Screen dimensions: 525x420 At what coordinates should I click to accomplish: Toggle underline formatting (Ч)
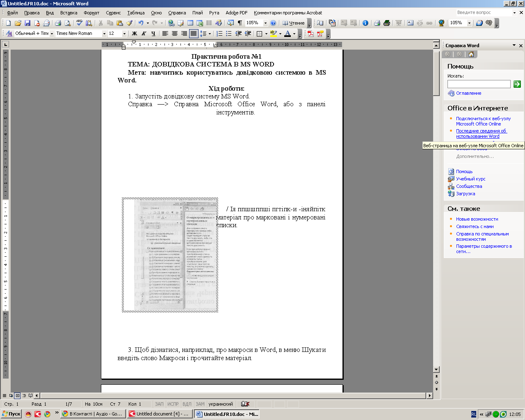click(x=153, y=34)
